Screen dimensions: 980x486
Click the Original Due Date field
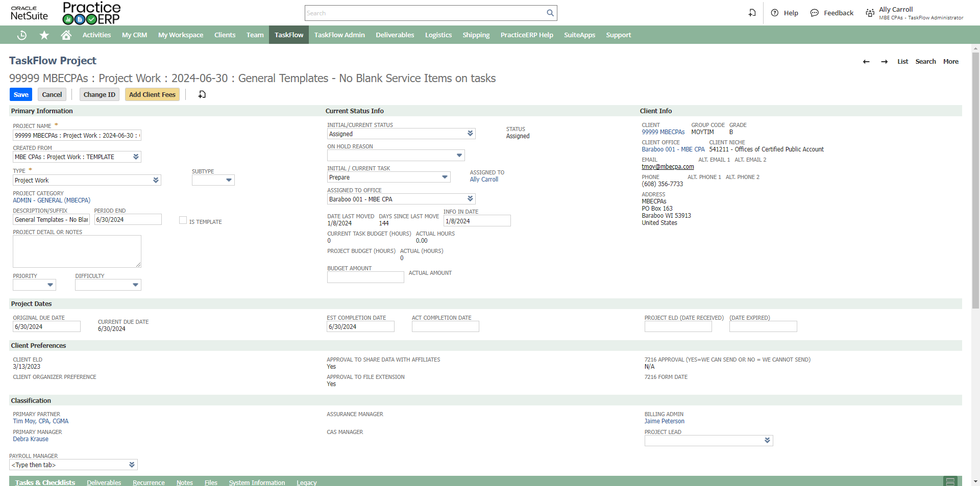pos(46,327)
